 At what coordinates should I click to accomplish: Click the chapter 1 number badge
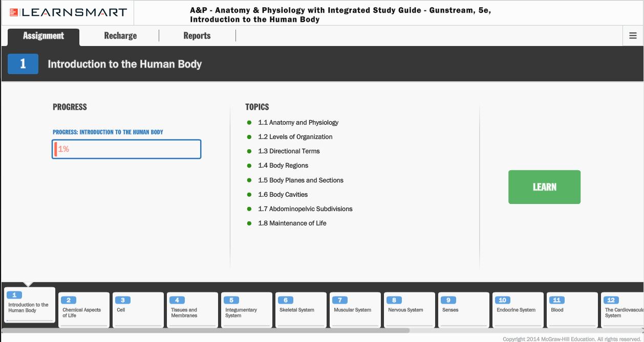[x=23, y=64]
